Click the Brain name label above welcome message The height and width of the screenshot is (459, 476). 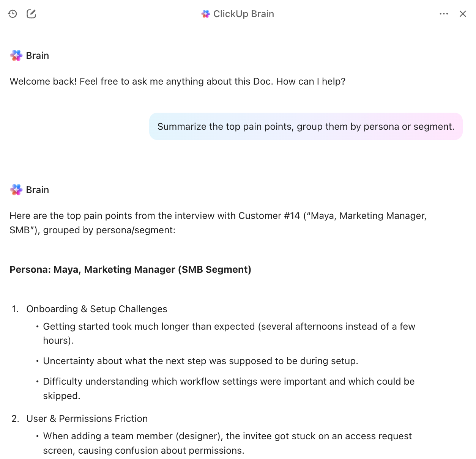[38, 55]
